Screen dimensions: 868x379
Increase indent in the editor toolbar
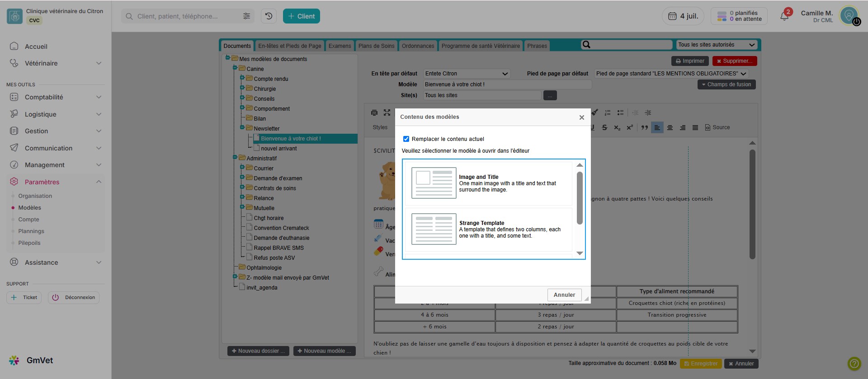point(648,112)
